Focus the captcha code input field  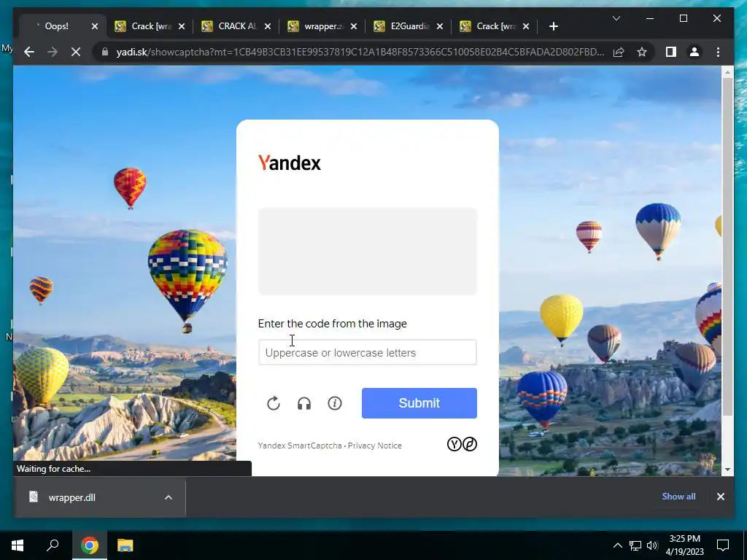[368, 352]
